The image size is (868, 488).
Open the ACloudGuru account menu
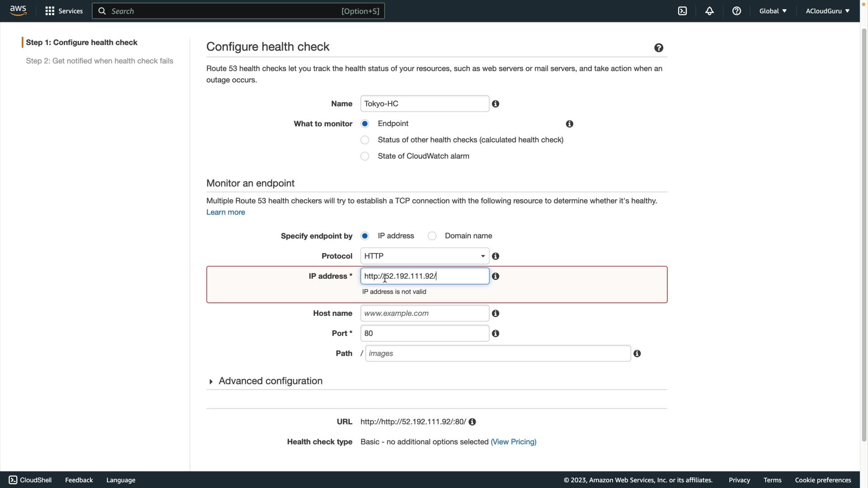[827, 11]
